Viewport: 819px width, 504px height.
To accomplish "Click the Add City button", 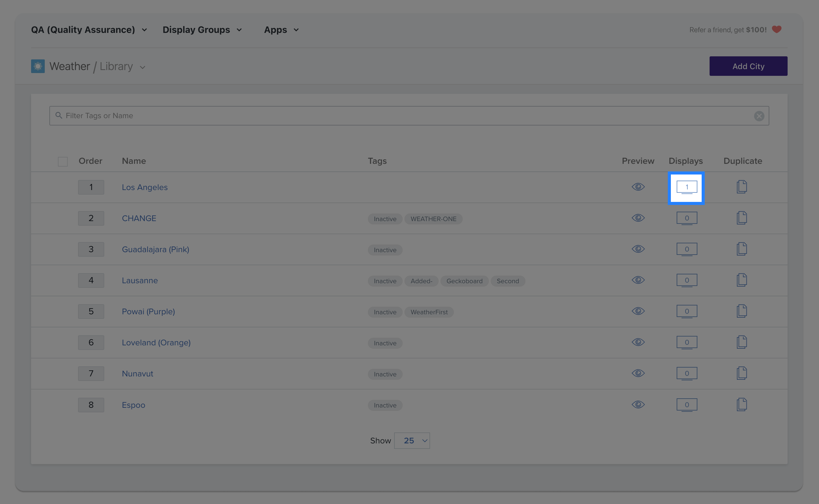I will click(748, 66).
